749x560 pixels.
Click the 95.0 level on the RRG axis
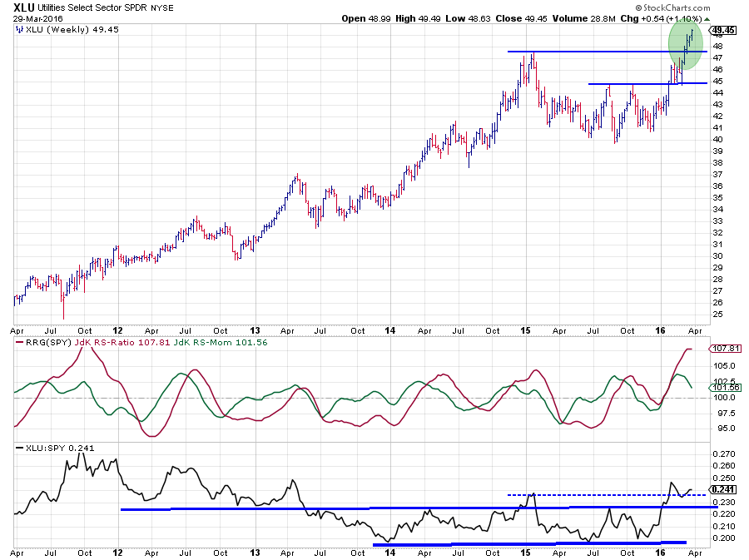point(725,429)
